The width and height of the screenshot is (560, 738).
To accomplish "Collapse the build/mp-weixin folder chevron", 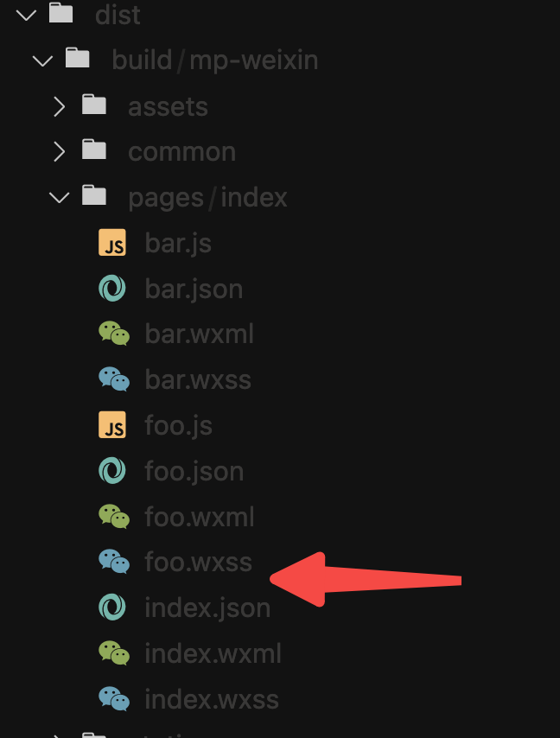I will 43,60.
